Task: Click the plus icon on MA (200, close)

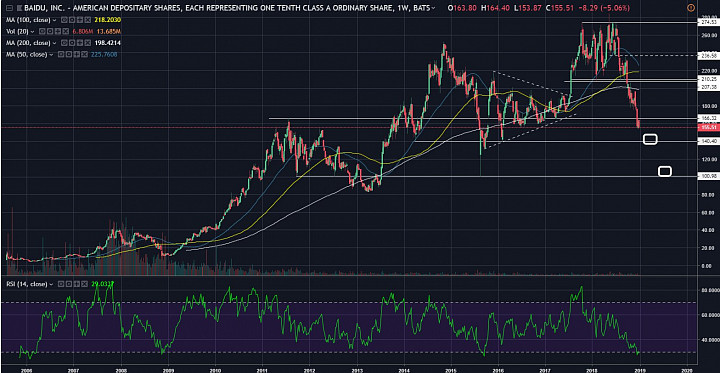Action: (x=80, y=43)
